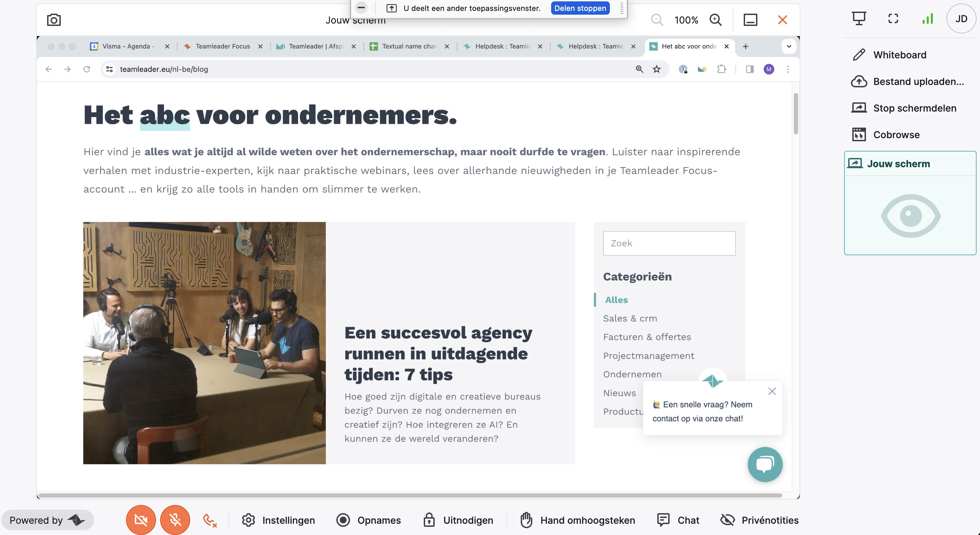Hang up the phone call icon
The image size is (980, 535).
click(210, 520)
